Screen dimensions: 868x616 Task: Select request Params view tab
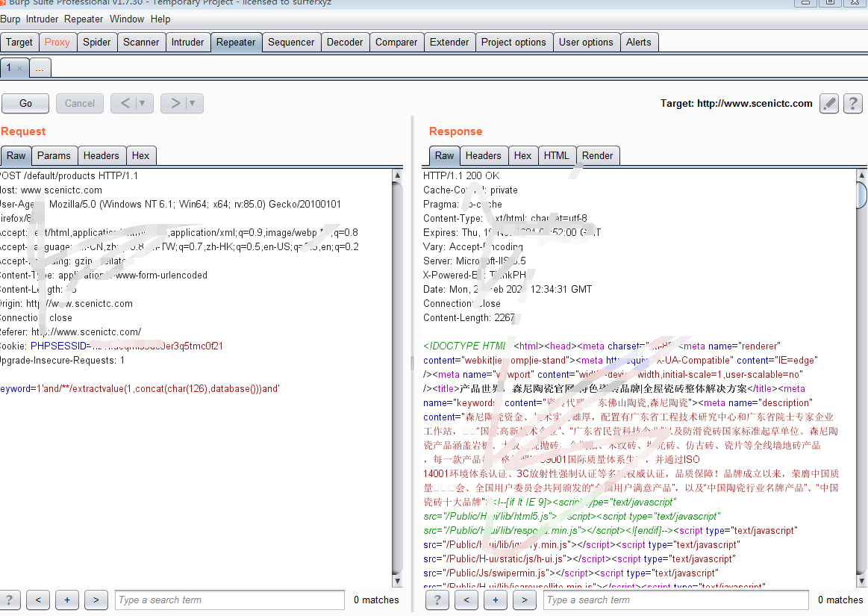(x=54, y=155)
